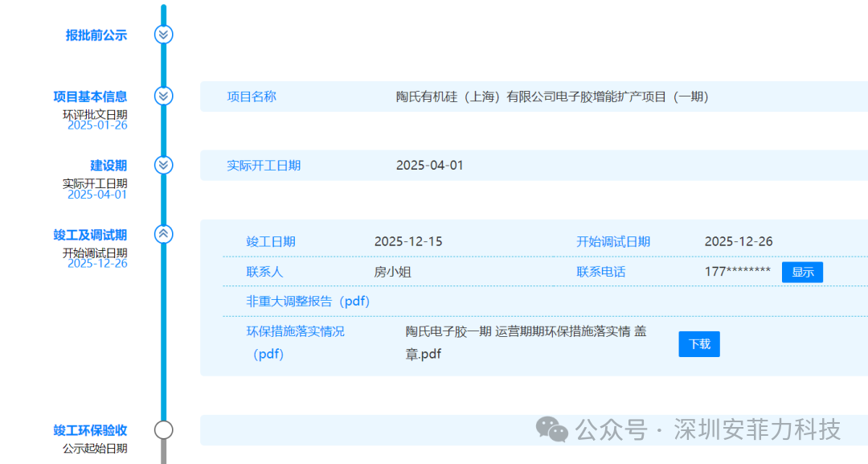Select the 环保措施落实情况 (pdf) label

tap(295, 343)
